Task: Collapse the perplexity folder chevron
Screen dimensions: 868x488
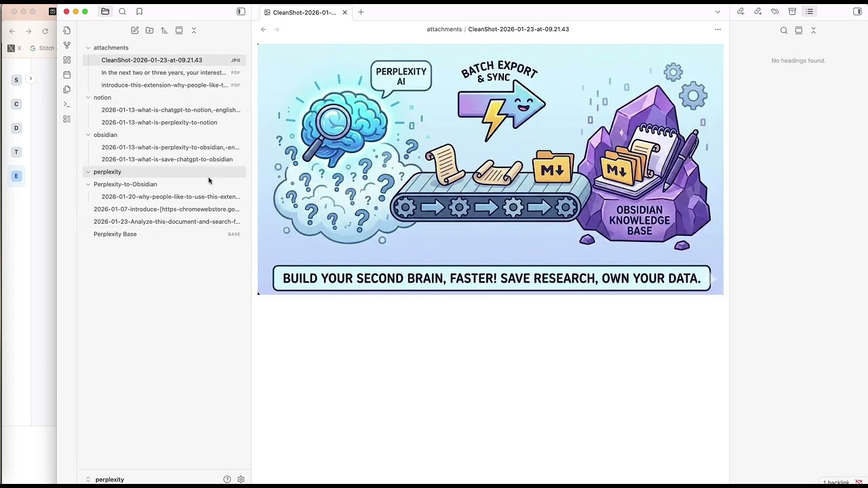Action: tap(88, 172)
